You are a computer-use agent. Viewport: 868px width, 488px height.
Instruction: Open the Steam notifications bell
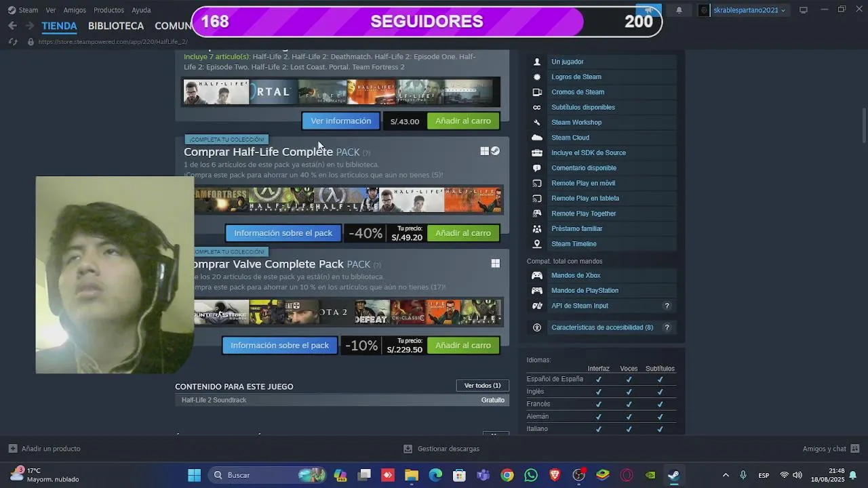(x=679, y=10)
